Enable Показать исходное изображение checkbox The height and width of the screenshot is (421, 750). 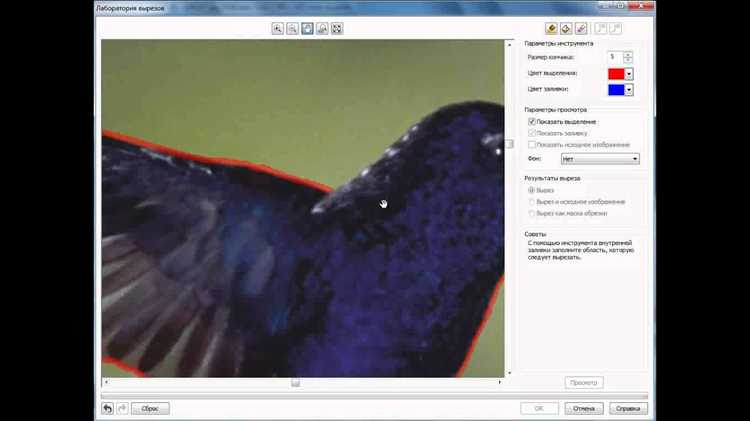(531, 144)
